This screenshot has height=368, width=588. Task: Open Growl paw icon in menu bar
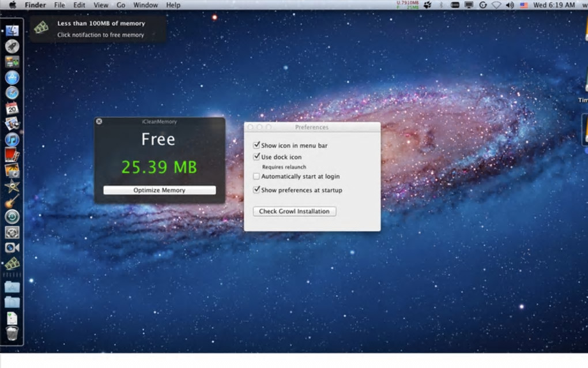point(428,5)
